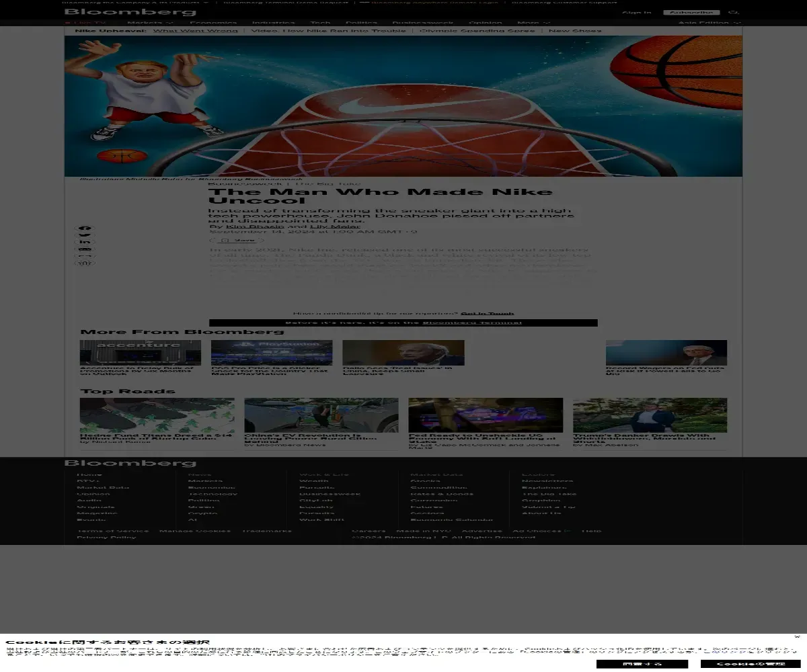Expand Bloomberg the Company & Its Products
The image size is (807, 672).
point(136,3)
